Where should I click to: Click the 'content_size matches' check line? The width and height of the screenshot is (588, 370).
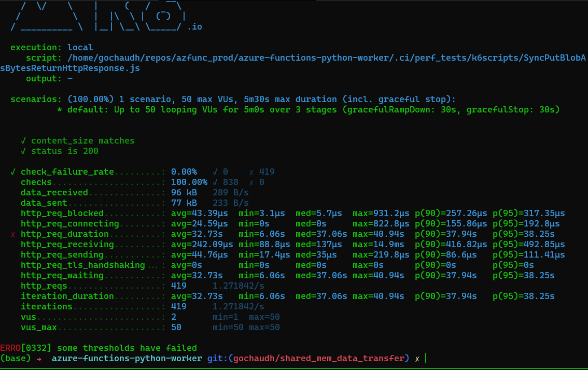(x=78, y=141)
